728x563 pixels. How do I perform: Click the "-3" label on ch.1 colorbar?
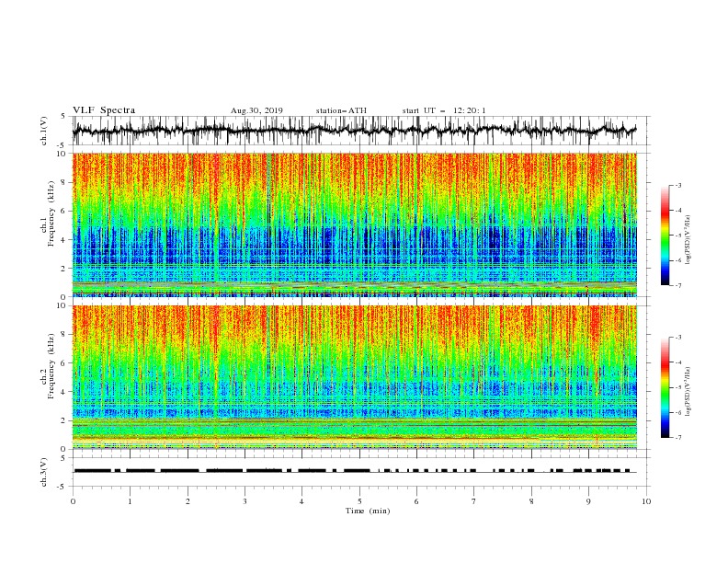678,185
